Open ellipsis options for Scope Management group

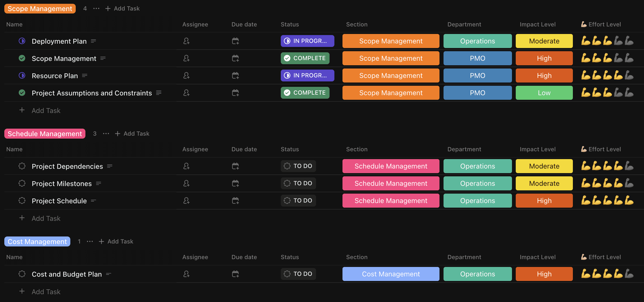click(96, 9)
